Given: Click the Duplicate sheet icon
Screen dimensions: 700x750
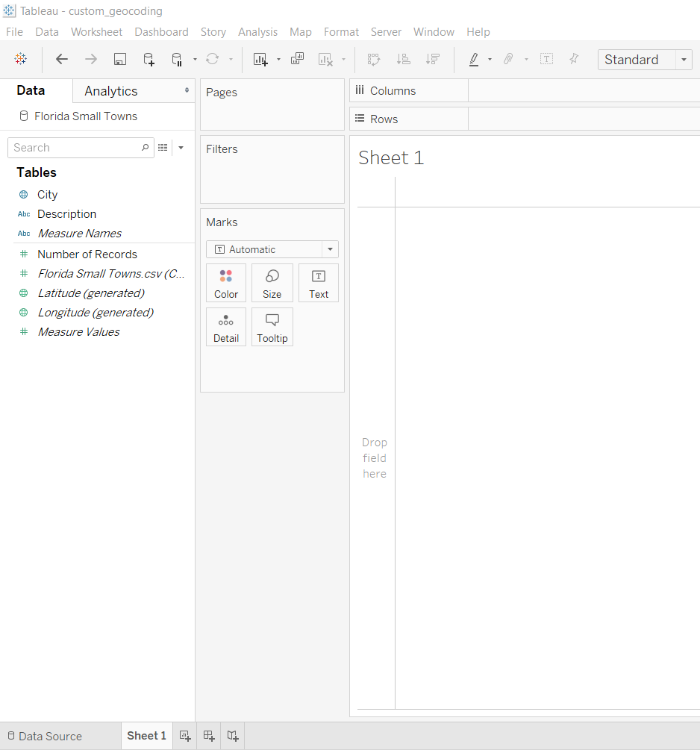Looking at the screenshot, I should [297, 59].
